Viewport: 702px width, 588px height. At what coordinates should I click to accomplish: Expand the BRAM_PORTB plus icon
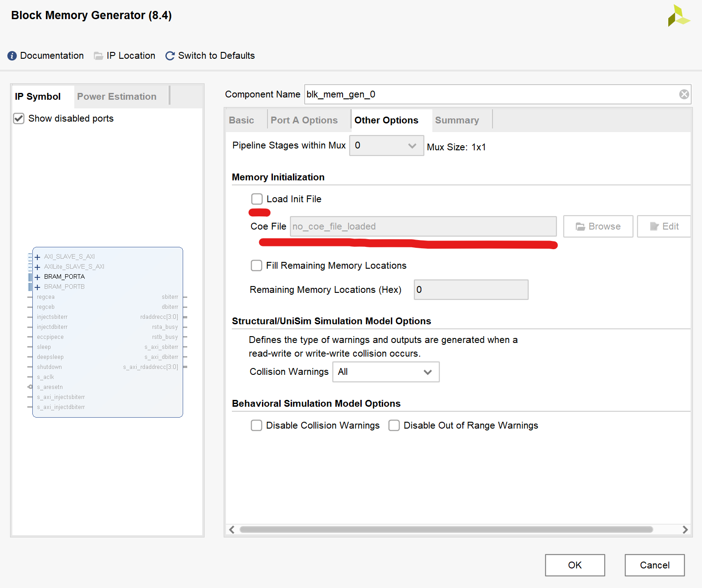point(37,287)
